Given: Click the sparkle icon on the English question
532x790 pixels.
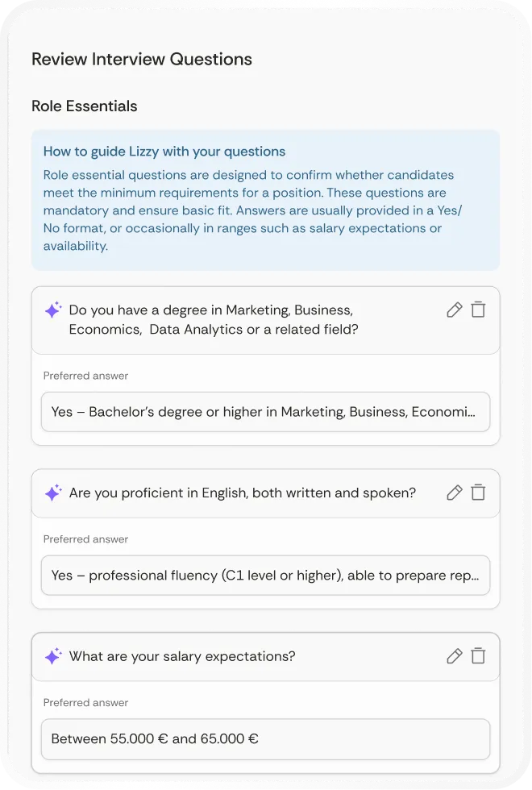Looking at the screenshot, I should [53, 493].
